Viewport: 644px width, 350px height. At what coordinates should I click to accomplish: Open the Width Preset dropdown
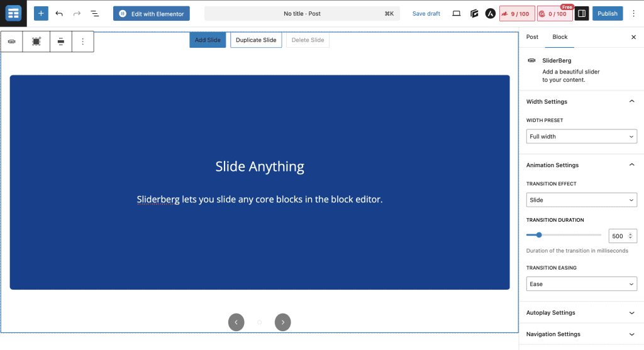[x=581, y=136]
